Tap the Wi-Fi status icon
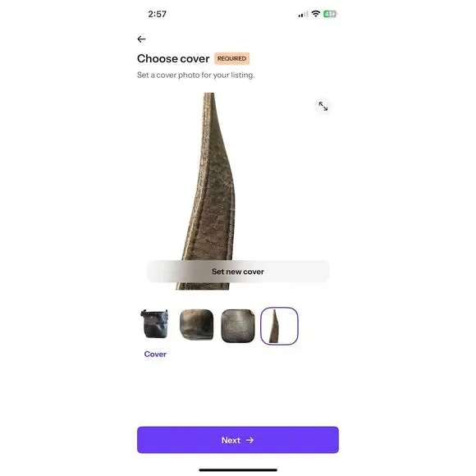 pyautogui.click(x=316, y=14)
